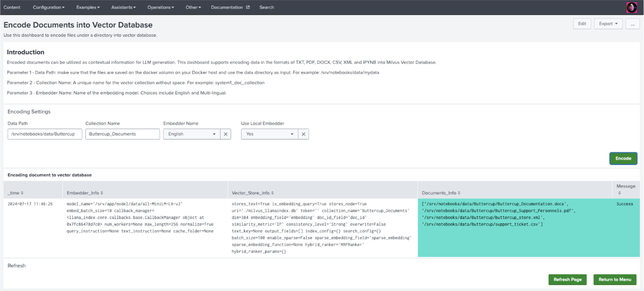Expand the Examples menu
Screen dimensions: 644x291
(88, 7)
